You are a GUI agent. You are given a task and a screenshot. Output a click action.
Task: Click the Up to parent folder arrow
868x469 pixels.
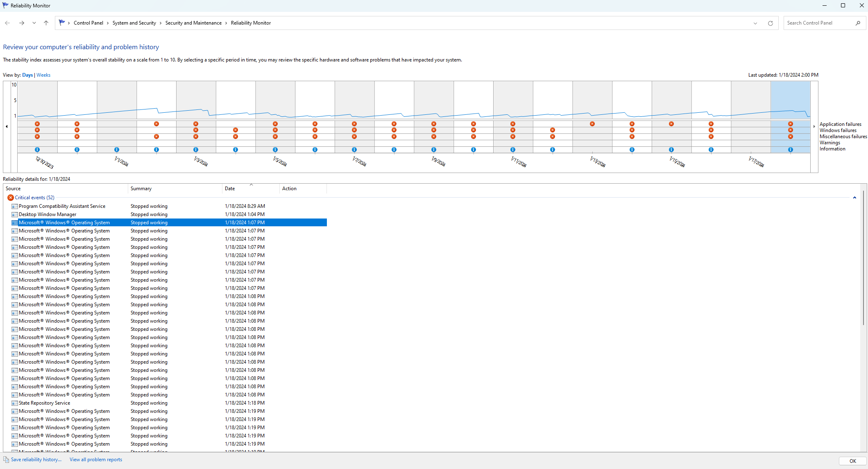tap(46, 23)
